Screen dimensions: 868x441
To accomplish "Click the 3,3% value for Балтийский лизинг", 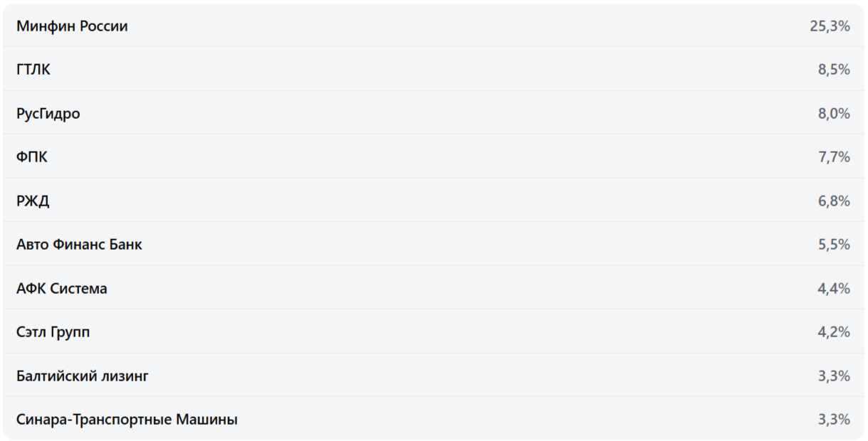I will [x=834, y=376].
